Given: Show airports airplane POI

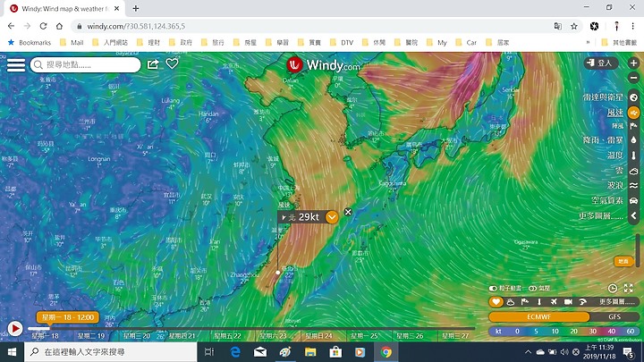Looking at the screenshot, I should point(554,302).
